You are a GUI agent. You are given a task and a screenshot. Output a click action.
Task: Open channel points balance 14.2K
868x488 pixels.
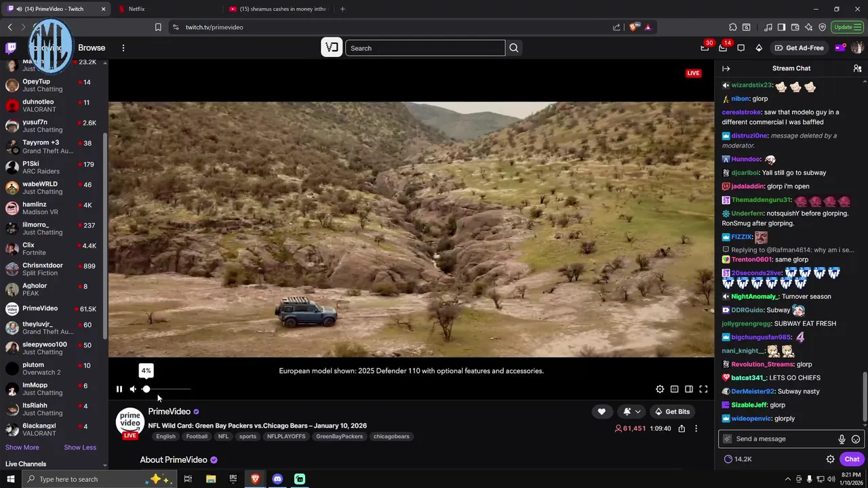tap(738, 459)
